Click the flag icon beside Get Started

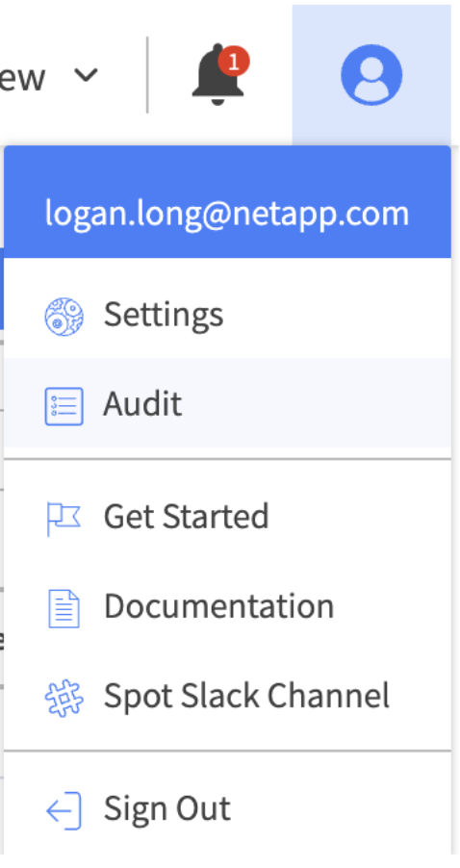pos(64,519)
